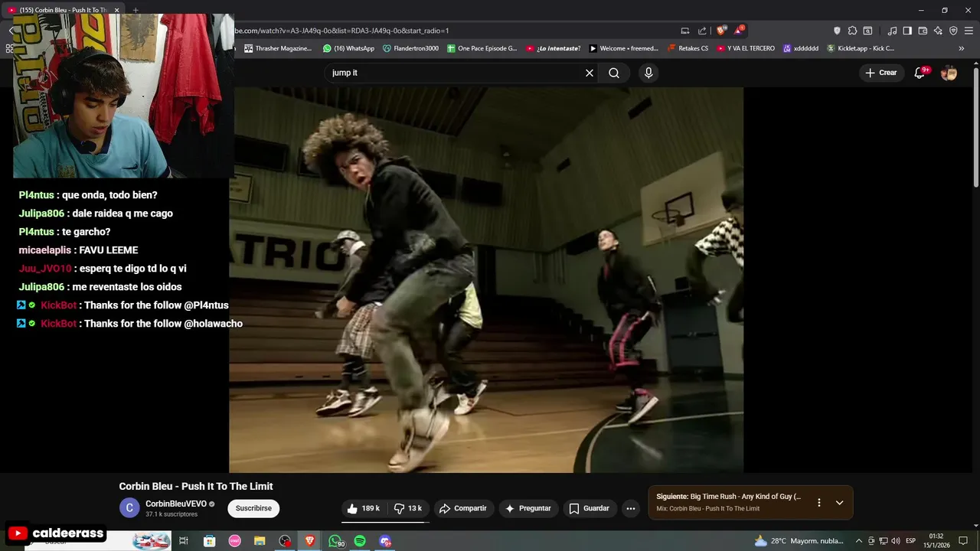This screenshot has width=980, height=551.
Task: Open the Brave Wallet icon
Action: pyautogui.click(x=923, y=31)
